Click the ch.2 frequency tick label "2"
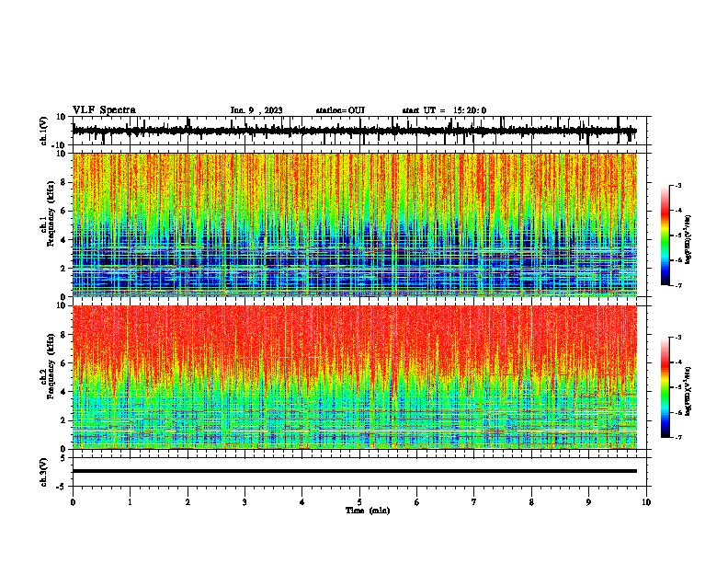Screen dimensions: 728x563 pos(64,420)
